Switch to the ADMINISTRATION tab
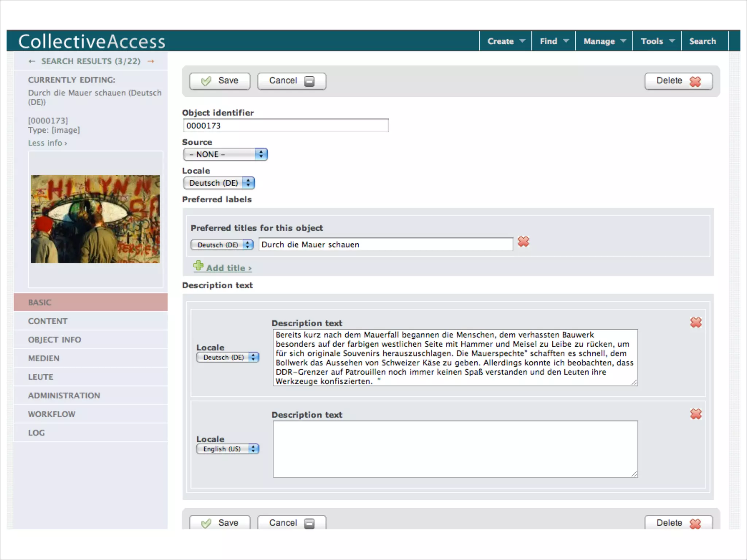The height and width of the screenshot is (560, 747). click(90, 395)
